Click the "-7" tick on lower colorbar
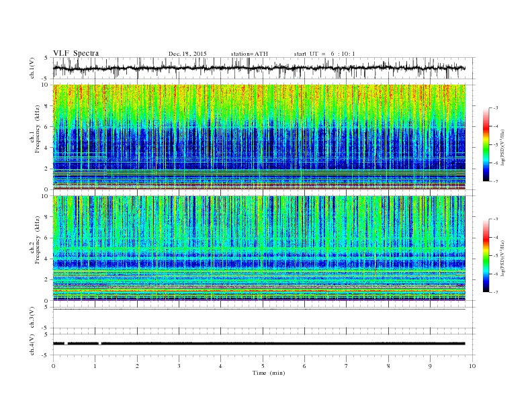The image size is (532, 411). (496, 292)
